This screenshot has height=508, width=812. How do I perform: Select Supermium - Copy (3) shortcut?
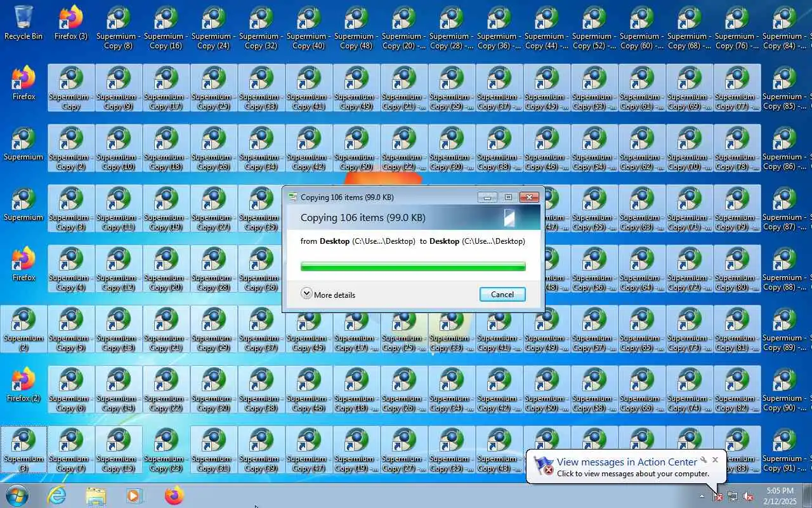tap(71, 208)
